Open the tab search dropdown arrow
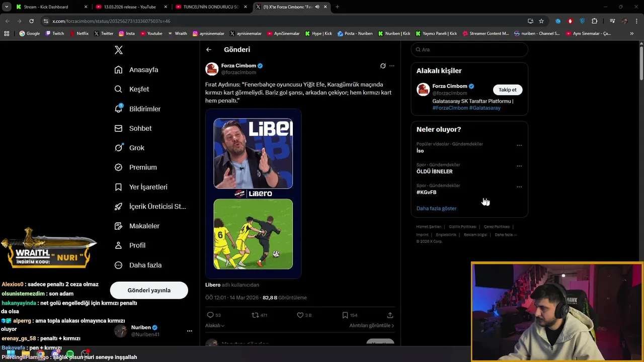 point(7,7)
